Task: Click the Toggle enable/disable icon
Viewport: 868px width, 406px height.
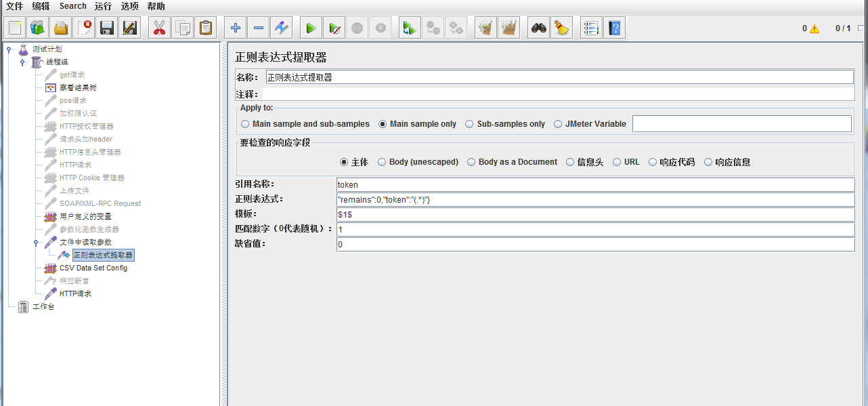Action: click(282, 28)
